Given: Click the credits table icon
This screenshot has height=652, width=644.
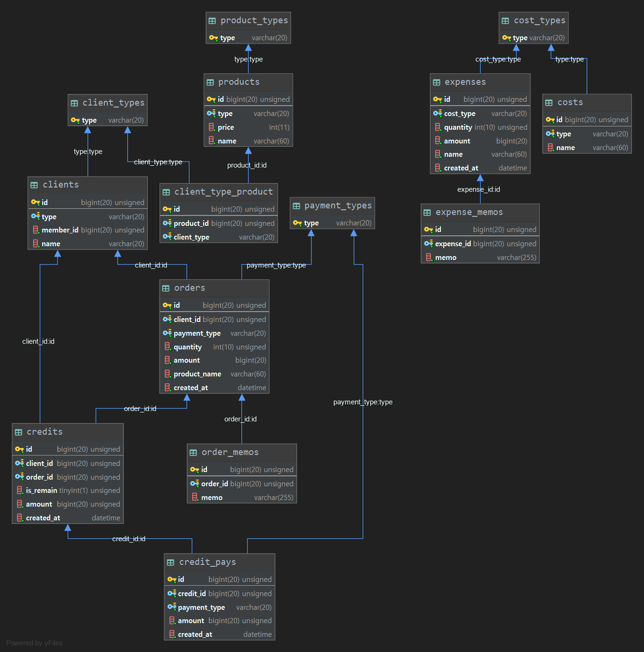Looking at the screenshot, I should [x=18, y=432].
